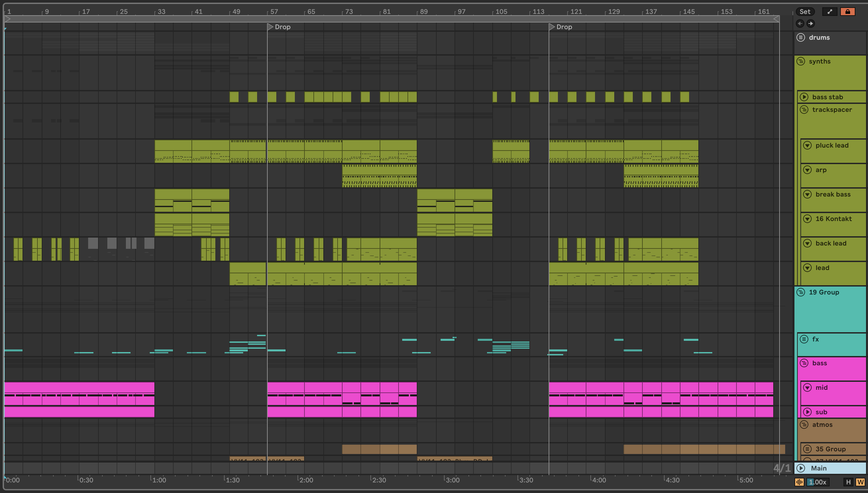Image resolution: width=868 pixels, height=493 pixels.
Task: Click the H optimize height button
Action: coord(848,482)
